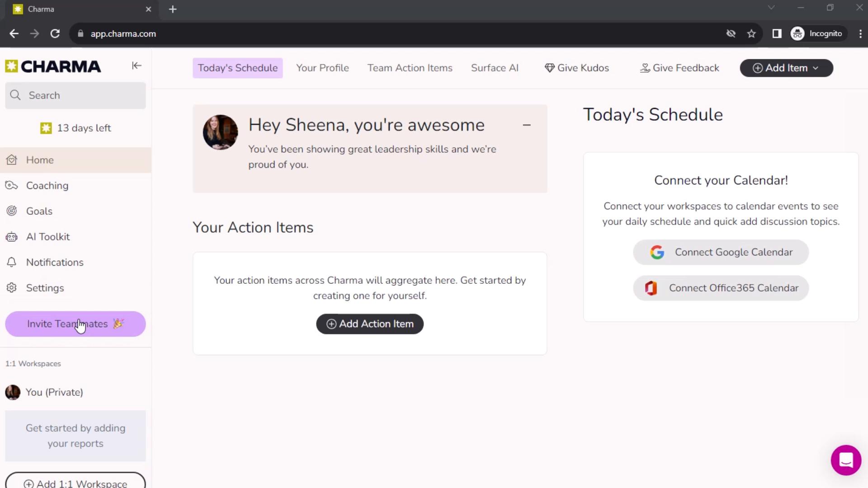Select the Today's Schedule tab
The height and width of the screenshot is (488, 868).
(238, 67)
